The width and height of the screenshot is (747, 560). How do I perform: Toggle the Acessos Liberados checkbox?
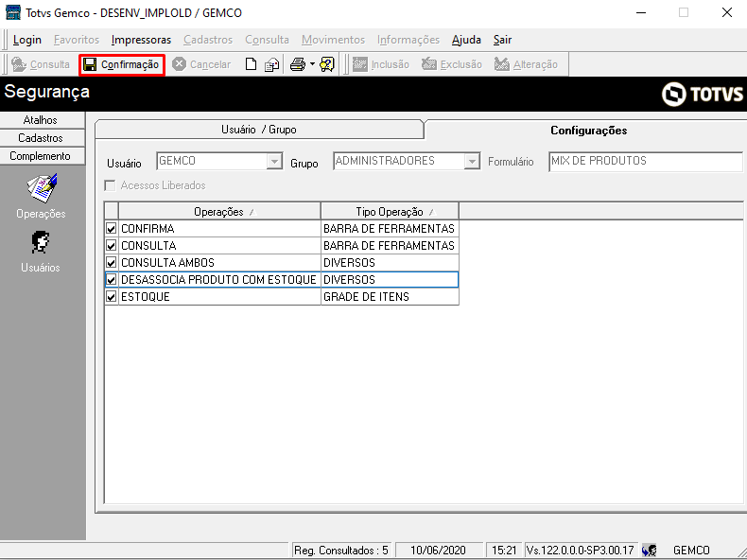click(x=110, y=185)
